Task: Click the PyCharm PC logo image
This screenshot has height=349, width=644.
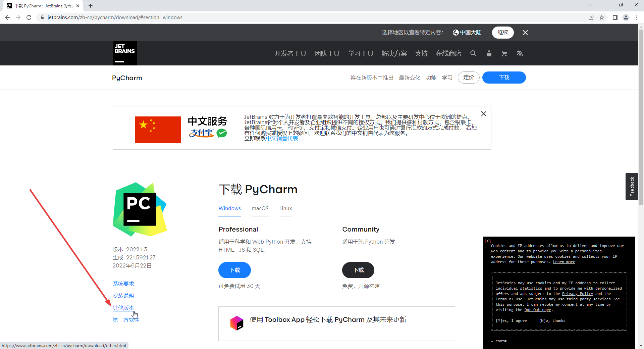Action: coord(140,209)
